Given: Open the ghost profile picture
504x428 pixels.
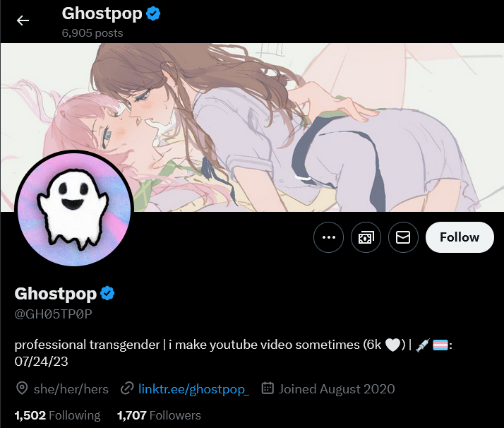Looking at the screenshot, I should (x=74, y=209).
